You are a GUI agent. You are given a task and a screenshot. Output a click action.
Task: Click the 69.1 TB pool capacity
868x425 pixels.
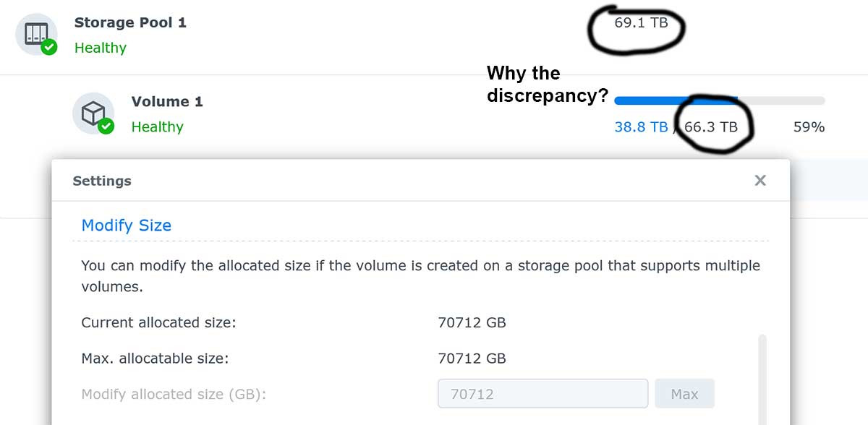coord(641,22)
